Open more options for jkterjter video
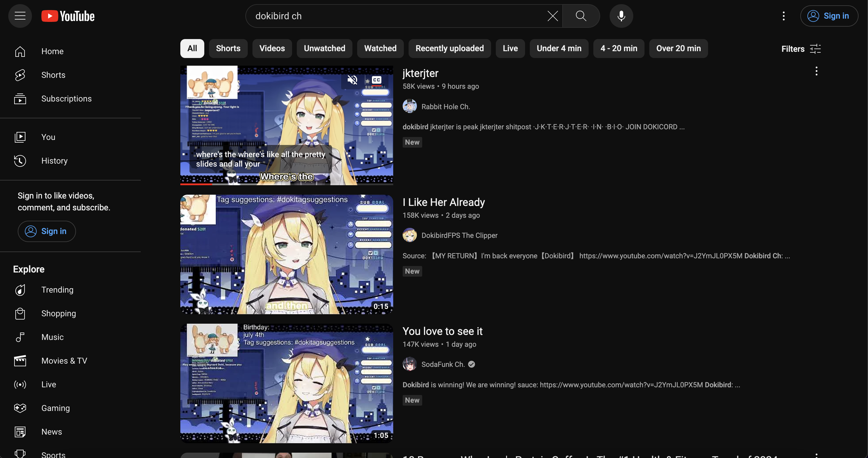 pyautogui.click(x=816, y=71)
